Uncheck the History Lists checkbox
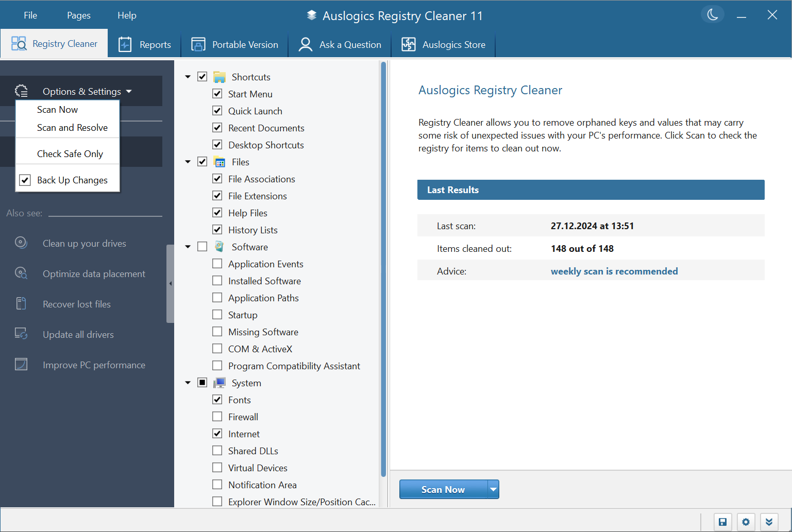Image resolution: width=792 pixels, height=532 pixels. coord(217,230)
